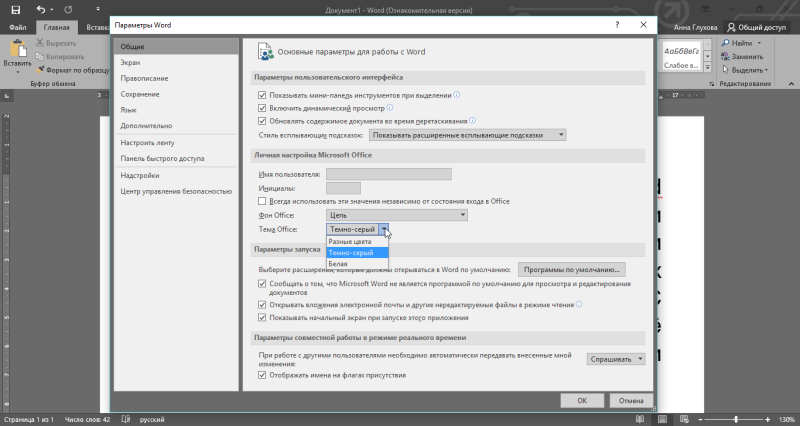This screenshot has width=800, height=426.
Task: Open the Выделить dropdown arrow
Action: click(x=766, y=70)
